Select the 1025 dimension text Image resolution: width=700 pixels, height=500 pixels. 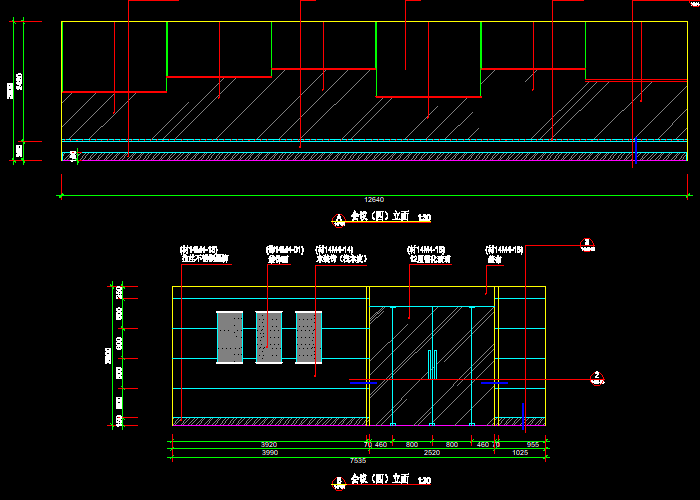pos(521,452)
